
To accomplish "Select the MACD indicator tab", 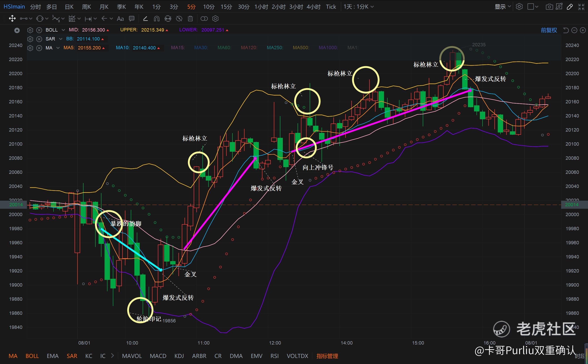I will tap(158, 356).
